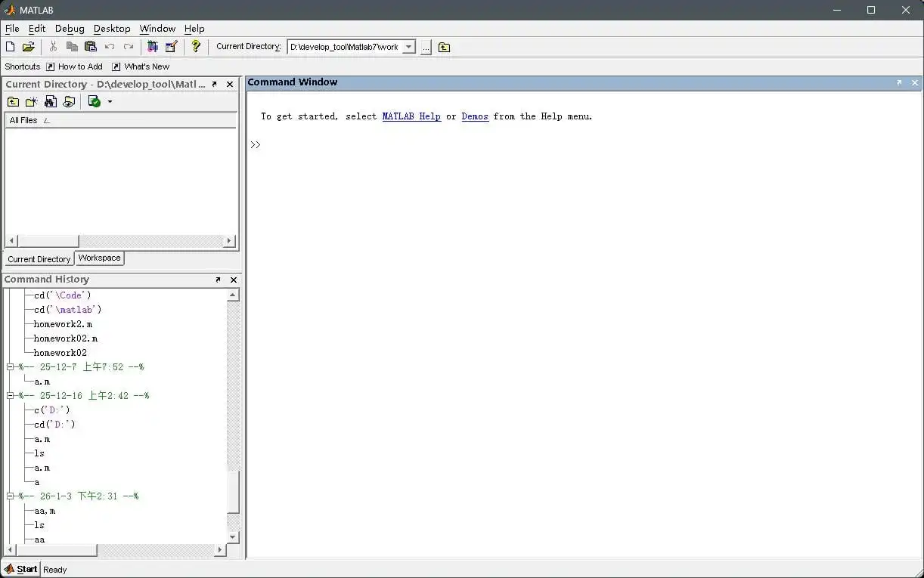Viewport: 924px width, 578px height.
Task: Collapse the 26-1-3 history session node
Action: (x=11, y=496)
